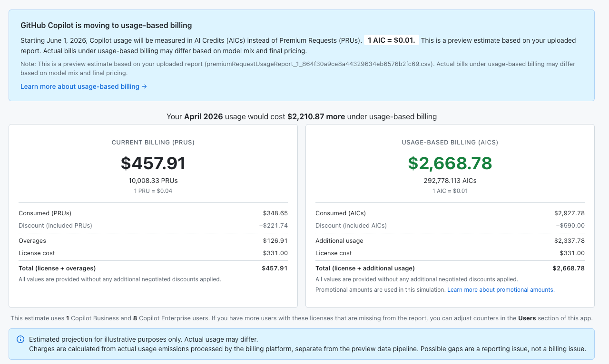The width and height of the screenshot is (609, 364).
Task: Click the bold 'April 2026' in the summary line
Action: coord(204,116)
